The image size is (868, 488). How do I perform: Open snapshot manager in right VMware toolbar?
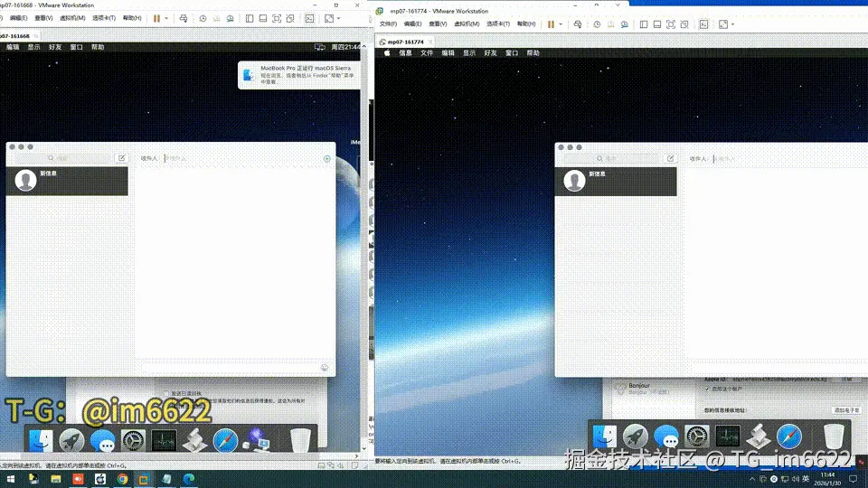(x=624, y=24)
